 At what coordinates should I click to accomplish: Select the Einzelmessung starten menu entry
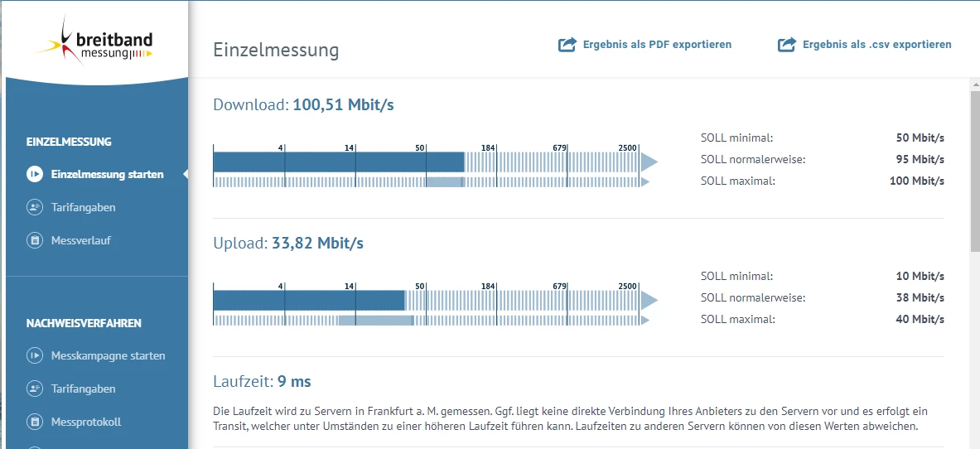(x=107, y=174)
